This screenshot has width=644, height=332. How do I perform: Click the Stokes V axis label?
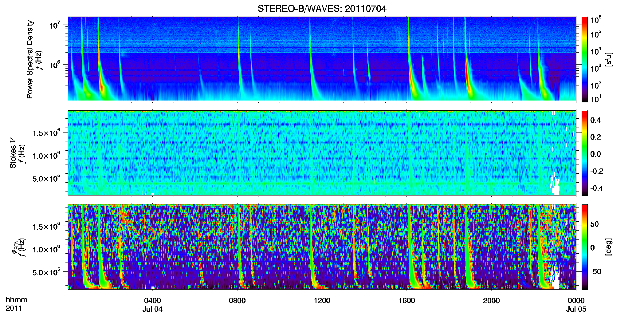(13, 153)
